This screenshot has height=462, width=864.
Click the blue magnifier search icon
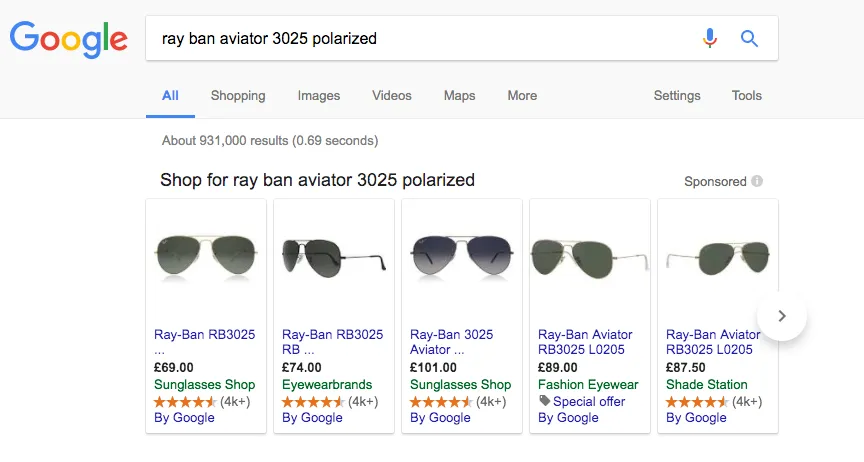tap(749, 39)
